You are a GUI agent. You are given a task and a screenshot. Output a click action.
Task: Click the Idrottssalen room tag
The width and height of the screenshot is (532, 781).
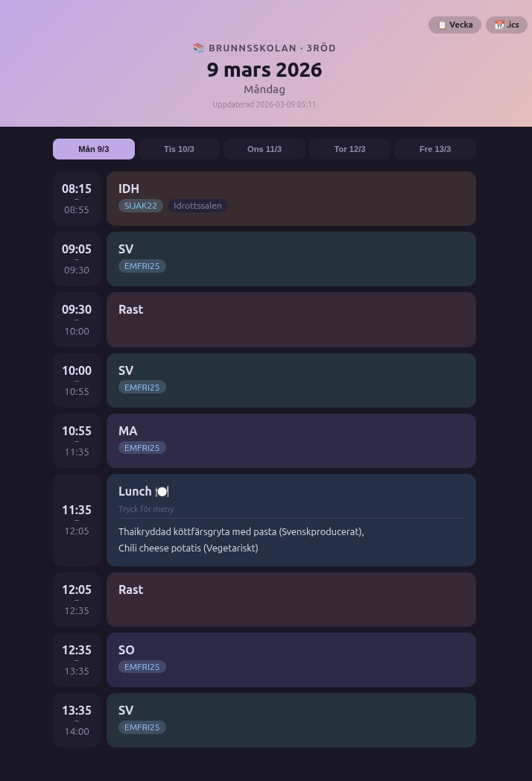click(197, 206)
